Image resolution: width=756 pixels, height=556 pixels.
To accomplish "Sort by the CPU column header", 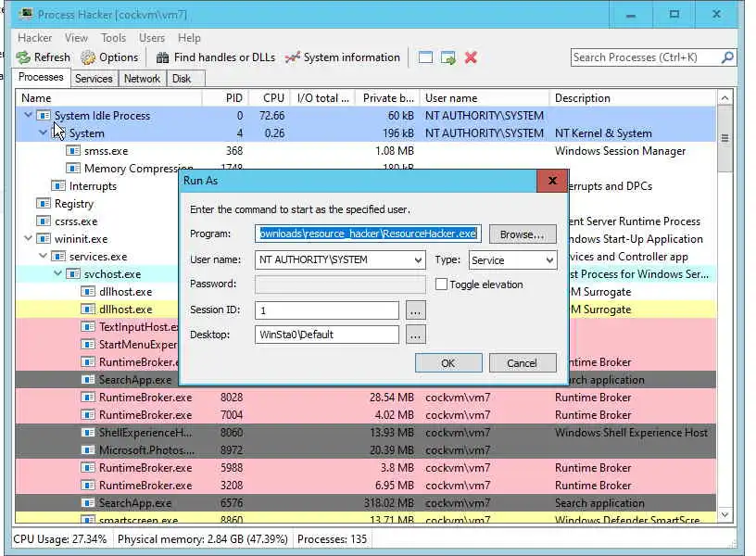I will click(x=270, y=98).
